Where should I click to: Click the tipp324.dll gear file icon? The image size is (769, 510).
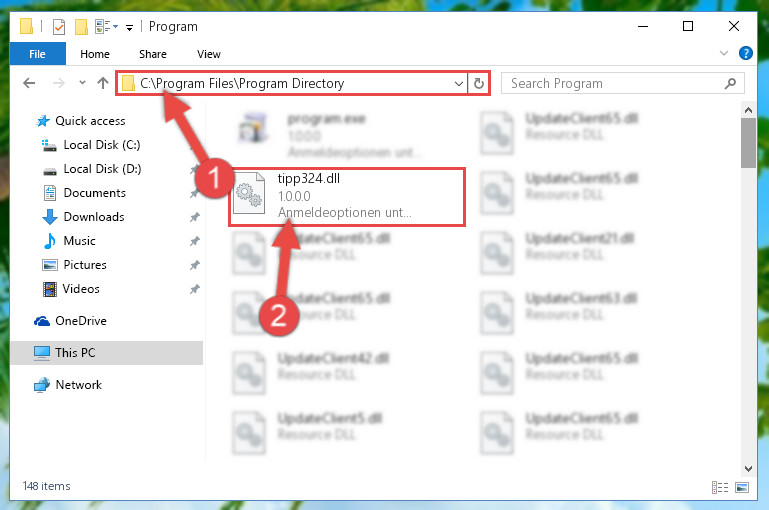[249, 194]
